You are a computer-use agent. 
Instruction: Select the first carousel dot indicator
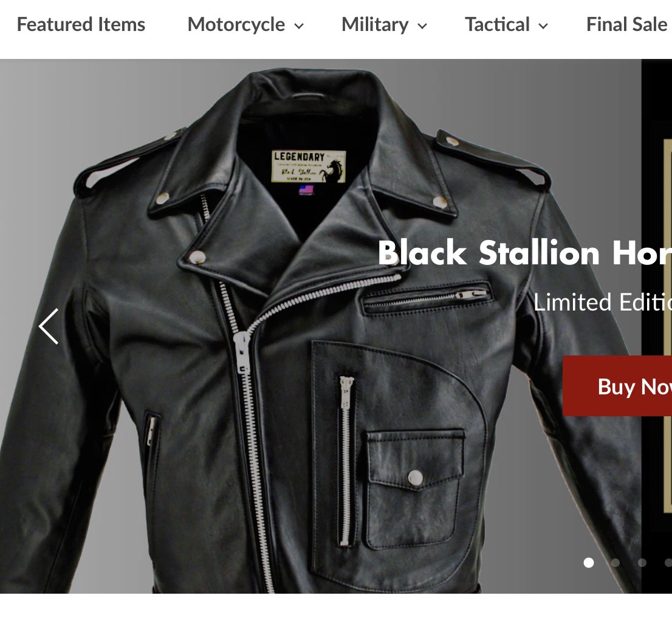pyautogui.click(x=589, y=563)
